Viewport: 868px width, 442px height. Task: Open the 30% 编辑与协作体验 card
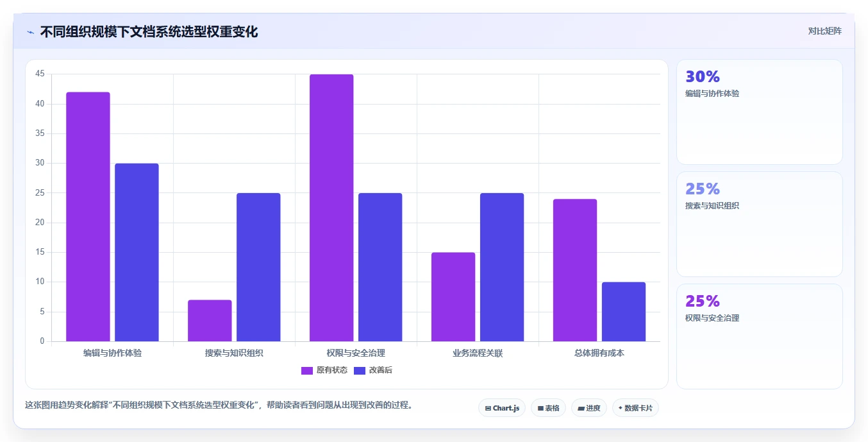click(760, 112)
